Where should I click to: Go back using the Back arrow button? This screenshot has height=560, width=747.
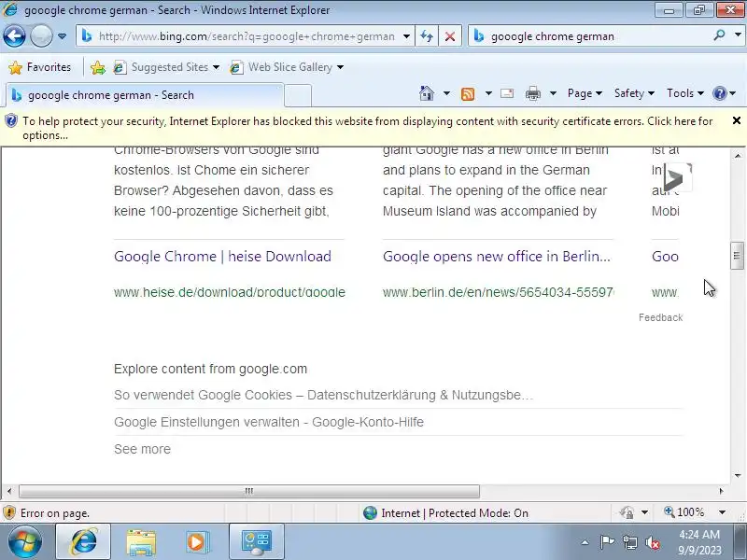tap(14, 36)
